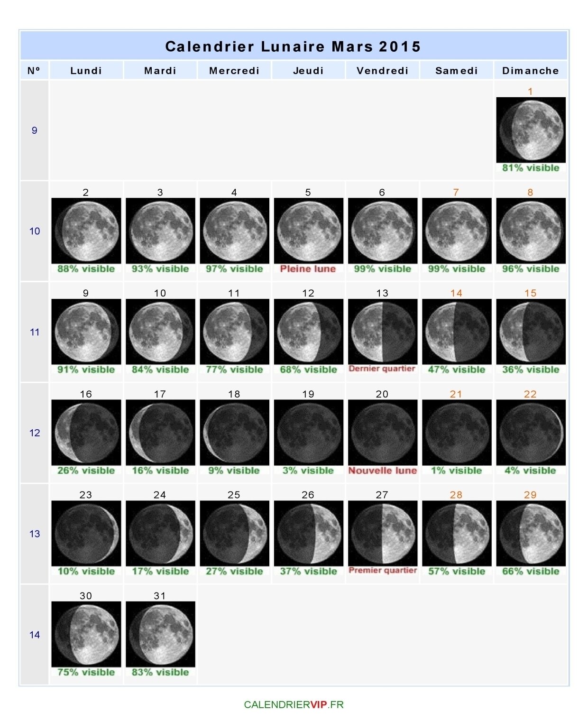Click the moon picture for March 24
The image size is (588, 721).
(x=160, y=533)
